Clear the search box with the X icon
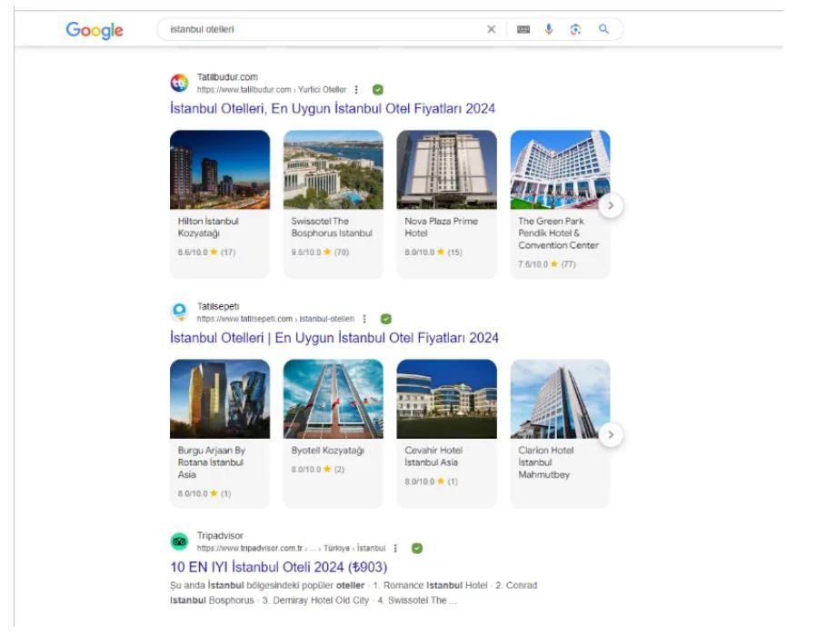The height and width of the screenshot is (644, 817). point(492,29)
